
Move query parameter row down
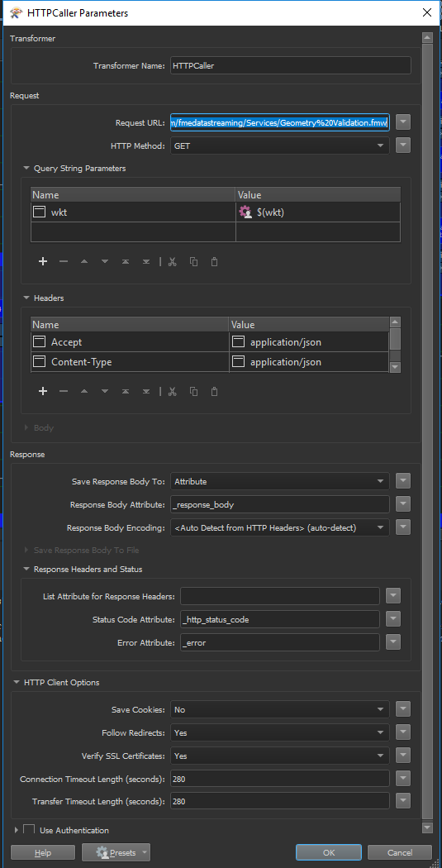[x=105, y=261]
